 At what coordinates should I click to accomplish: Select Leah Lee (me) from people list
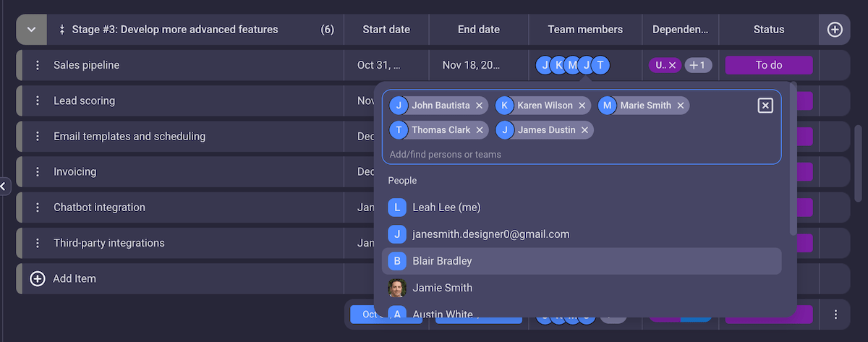click(x=582, y=208)
